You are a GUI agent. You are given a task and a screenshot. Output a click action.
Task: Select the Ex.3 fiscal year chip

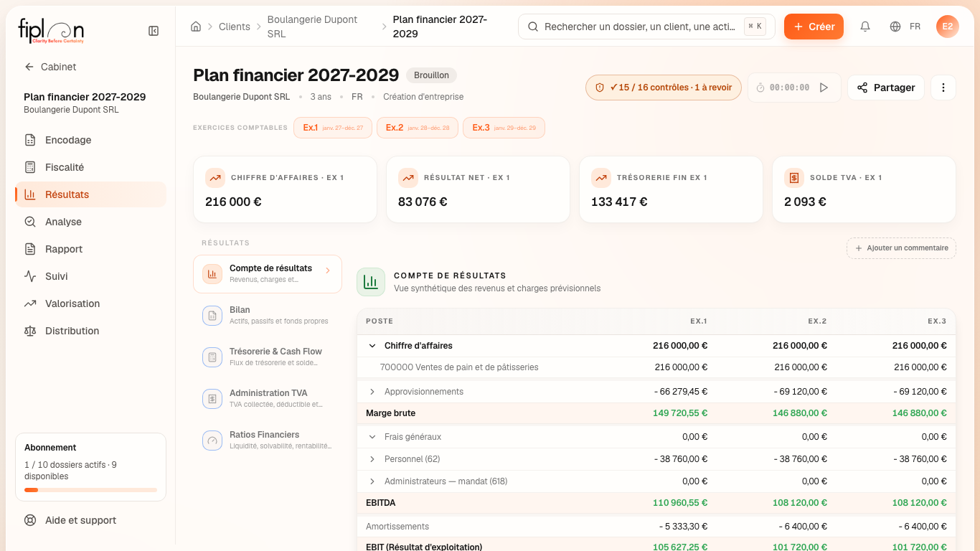[504, 128]
